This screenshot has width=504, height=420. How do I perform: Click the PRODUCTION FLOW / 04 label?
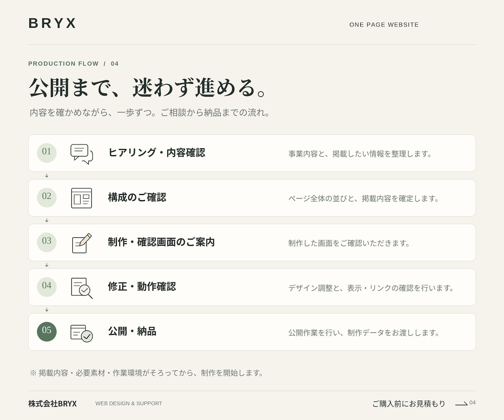pos(74,64)
